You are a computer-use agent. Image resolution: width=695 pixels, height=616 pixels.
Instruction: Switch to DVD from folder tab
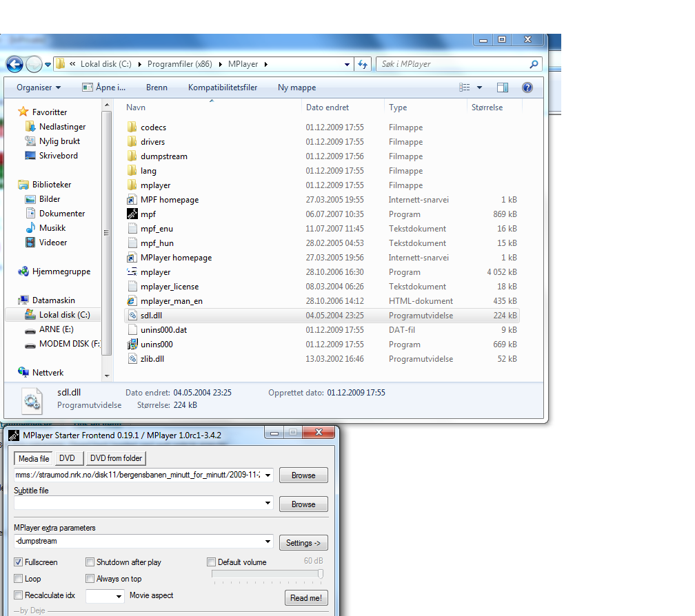[x=116, y=458]
